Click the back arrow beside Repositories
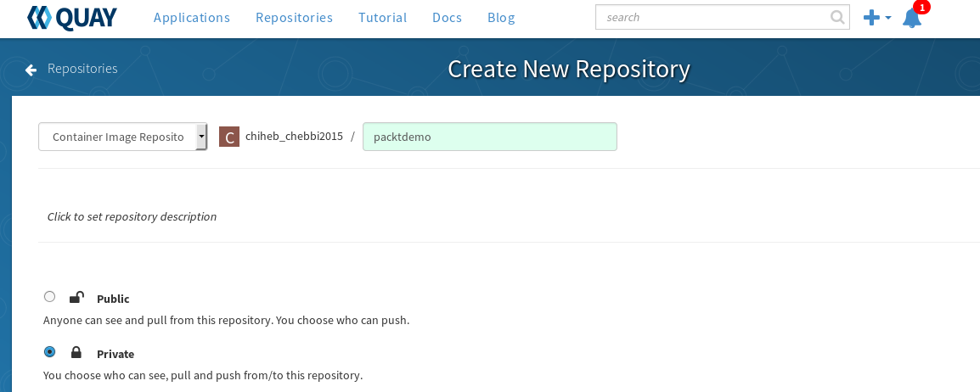980x392 pixels. (x=31, y=70)
